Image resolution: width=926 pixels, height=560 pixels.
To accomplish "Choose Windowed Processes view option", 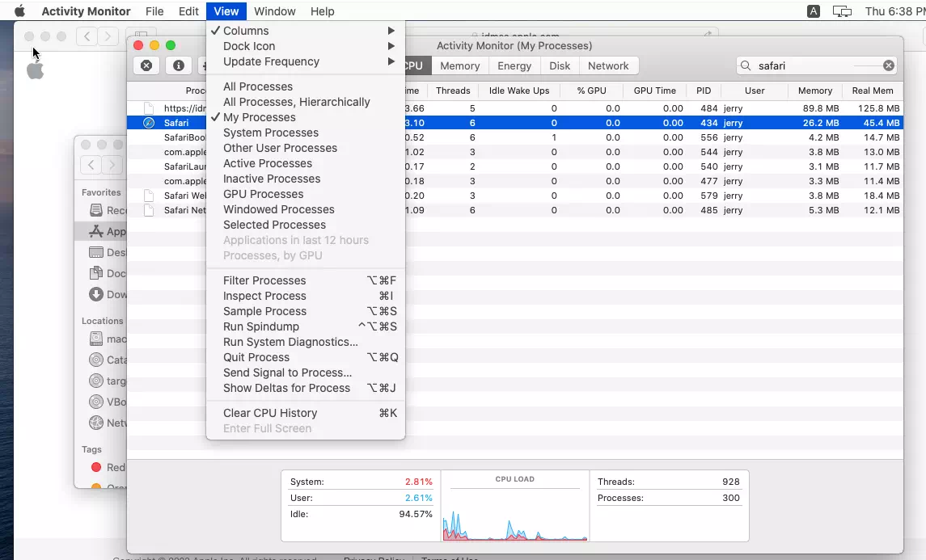I will click(x=306, y=209).
